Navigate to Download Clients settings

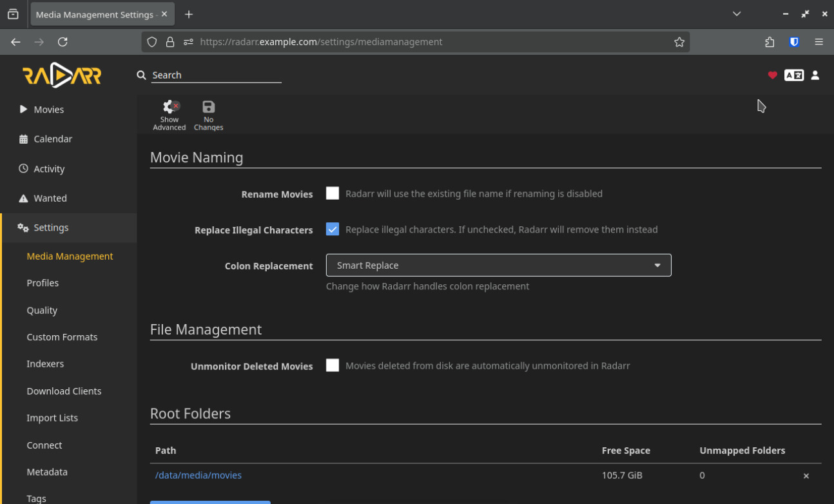tap(64, 391)
